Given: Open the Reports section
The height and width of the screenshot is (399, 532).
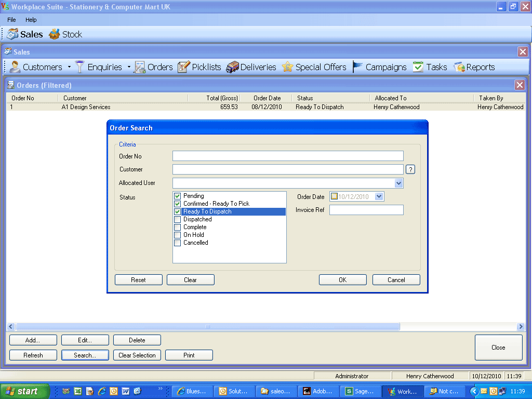Looking at the screenshot, I should point(474,67).
